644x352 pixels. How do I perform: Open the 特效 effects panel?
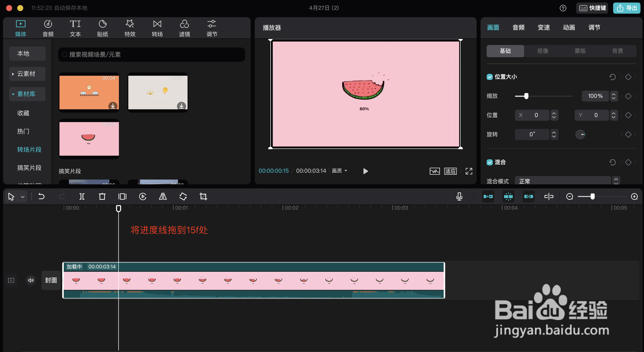130,28
